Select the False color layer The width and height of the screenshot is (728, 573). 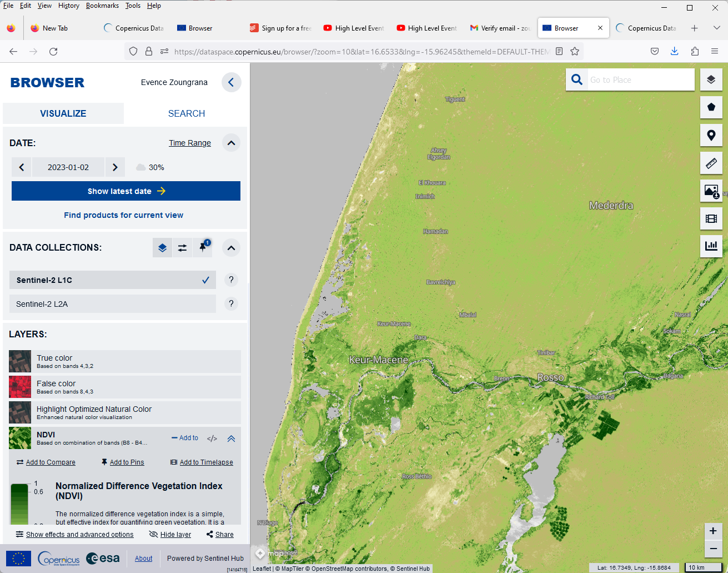pyautogui.click(x=125, y=387)
